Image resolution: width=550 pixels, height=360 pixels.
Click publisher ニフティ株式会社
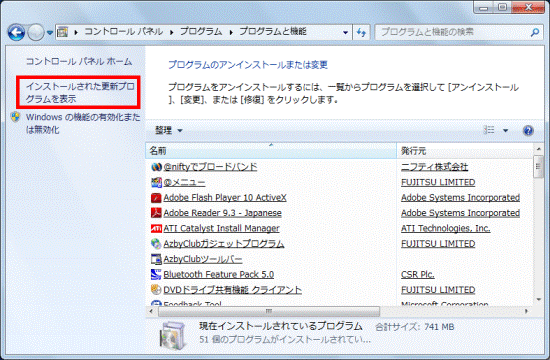click(435, 167)
